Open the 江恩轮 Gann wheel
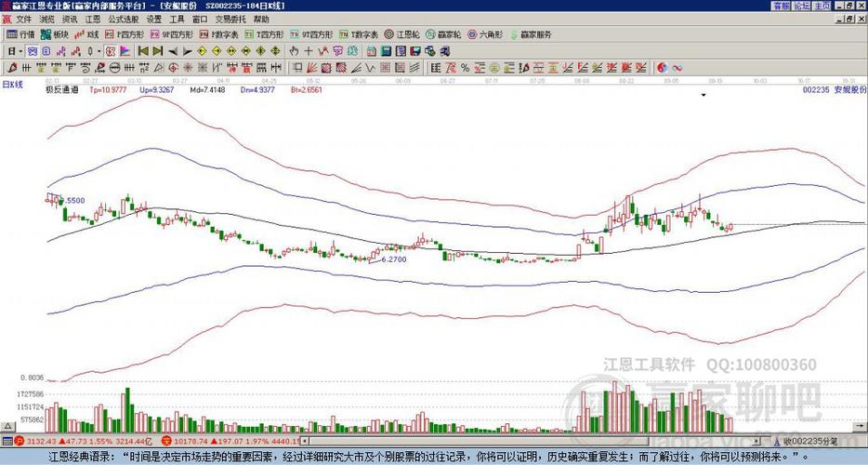This screenshot has height=465, width=868. [x=402, y=34]
